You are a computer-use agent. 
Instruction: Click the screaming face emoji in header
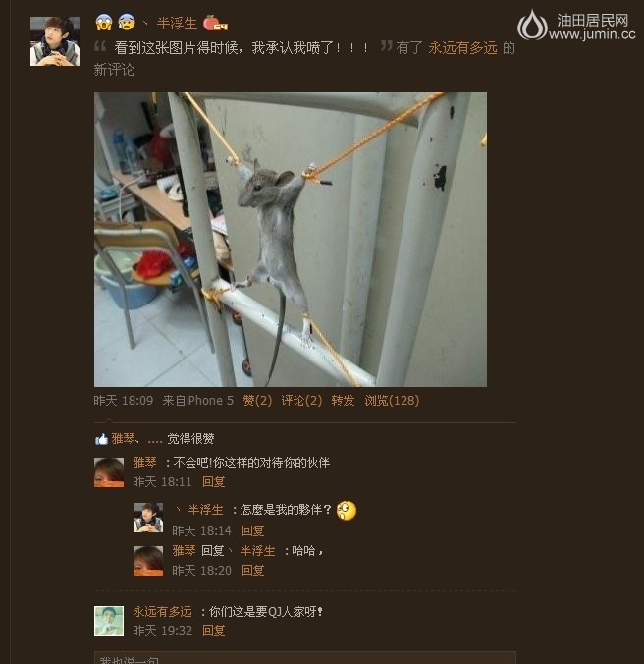pyautogui.click(x=104, y=23)
